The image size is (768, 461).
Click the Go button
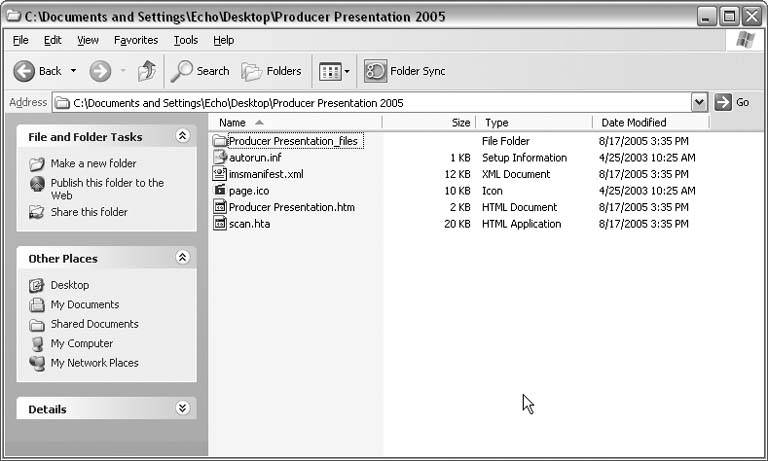tap(731, 102)
